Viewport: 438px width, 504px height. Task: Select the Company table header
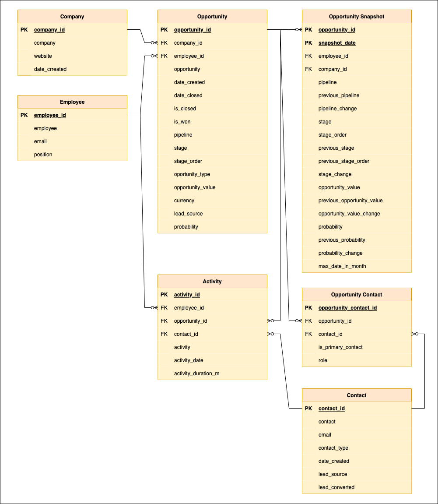pyautogui.click(x=72, y=16)
